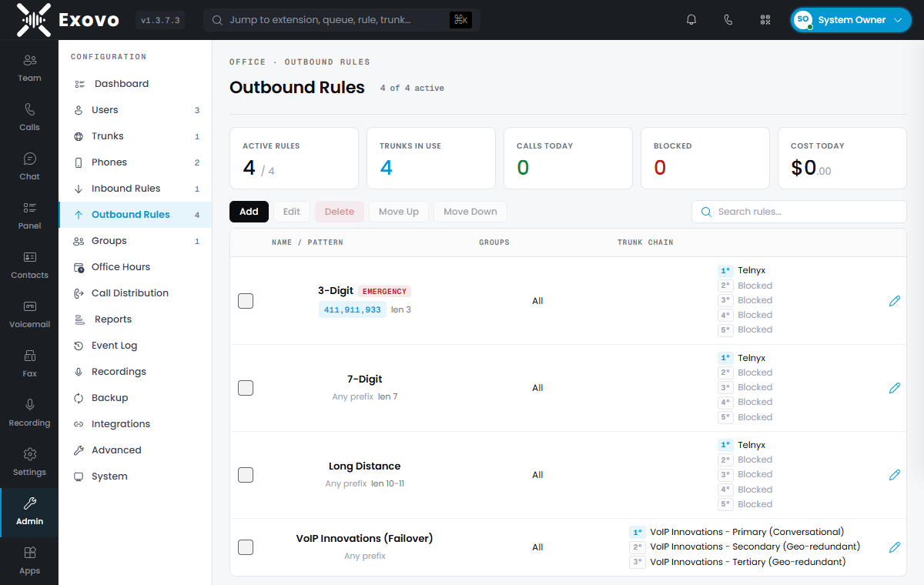Screen dimensions: 924x585
Task: Open Phones in configuration menu
Action: [135, 162]
